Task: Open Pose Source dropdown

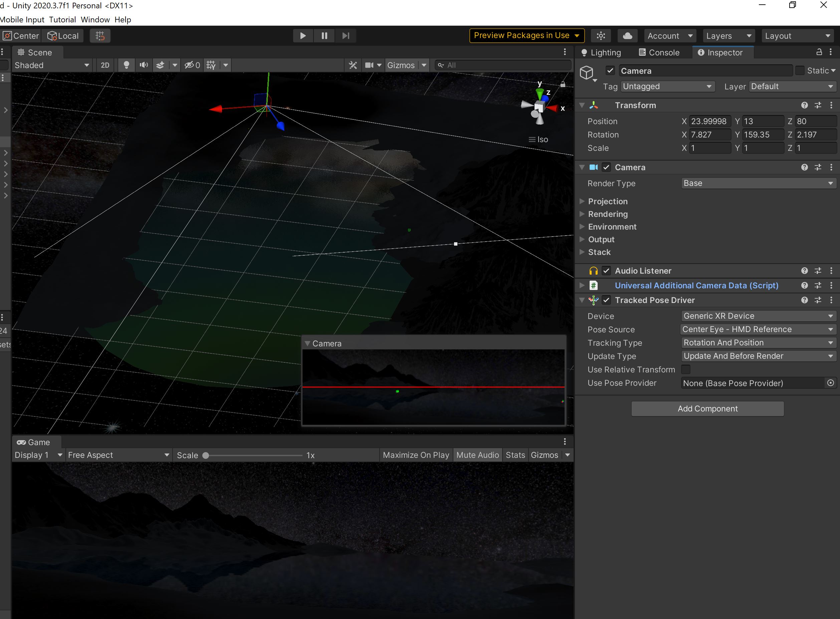Action: pos(759,329)
